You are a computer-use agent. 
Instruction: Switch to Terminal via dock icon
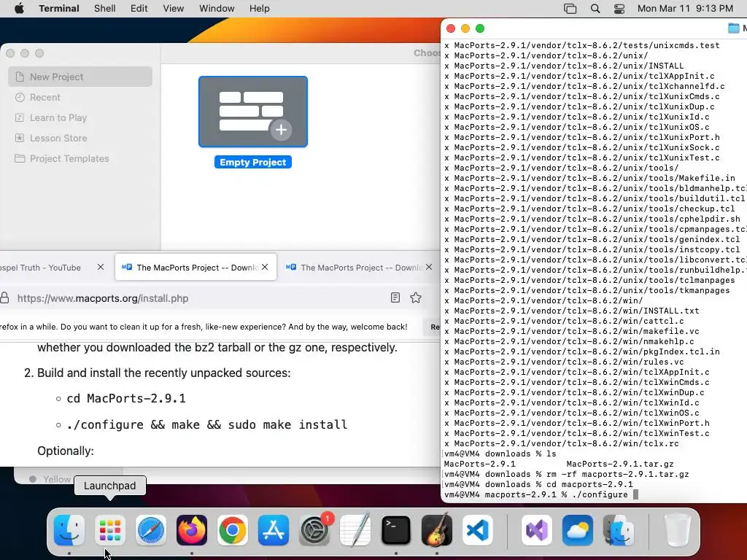(x=396, y=530)
